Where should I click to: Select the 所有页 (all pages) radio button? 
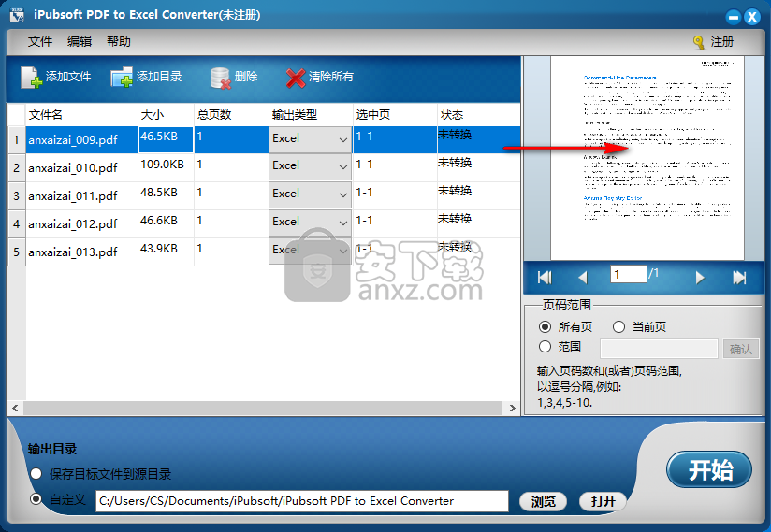coord(545,326)
